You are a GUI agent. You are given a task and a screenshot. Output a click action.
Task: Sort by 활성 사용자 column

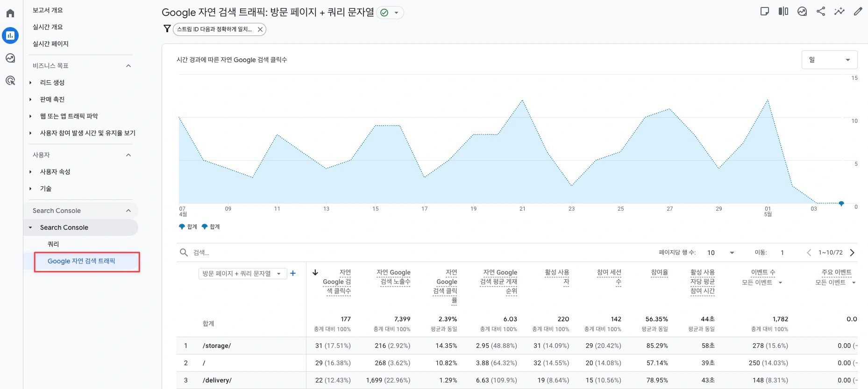point(557,277)
